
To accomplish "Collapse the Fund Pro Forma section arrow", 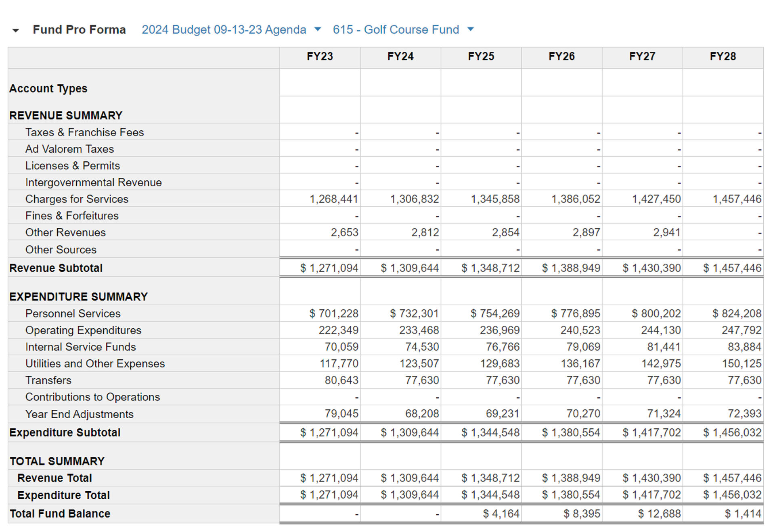I will click(16, 30).
